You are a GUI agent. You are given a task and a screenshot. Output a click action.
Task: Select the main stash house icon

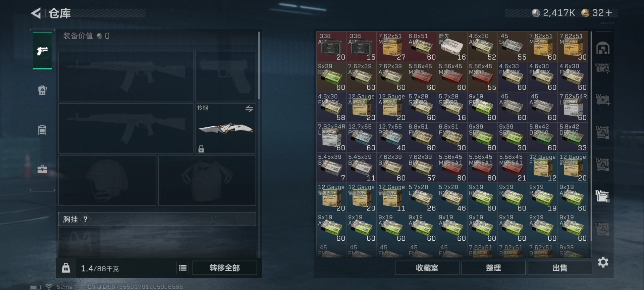pos(603,48)
